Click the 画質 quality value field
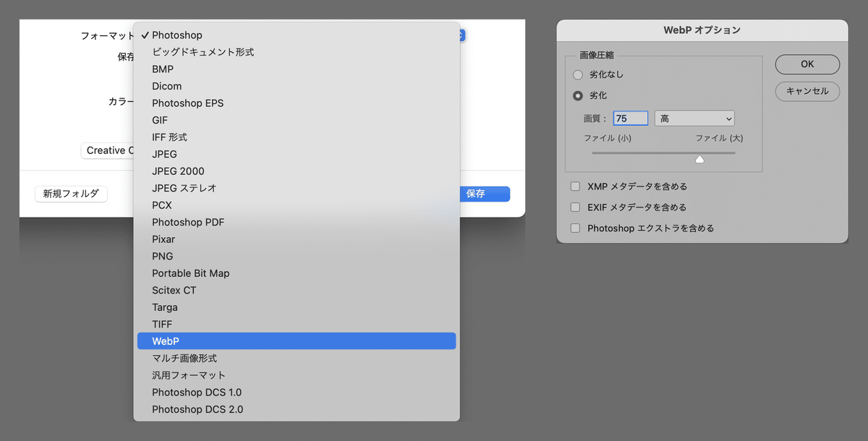868x441 pixels. (x=631, y=119)
